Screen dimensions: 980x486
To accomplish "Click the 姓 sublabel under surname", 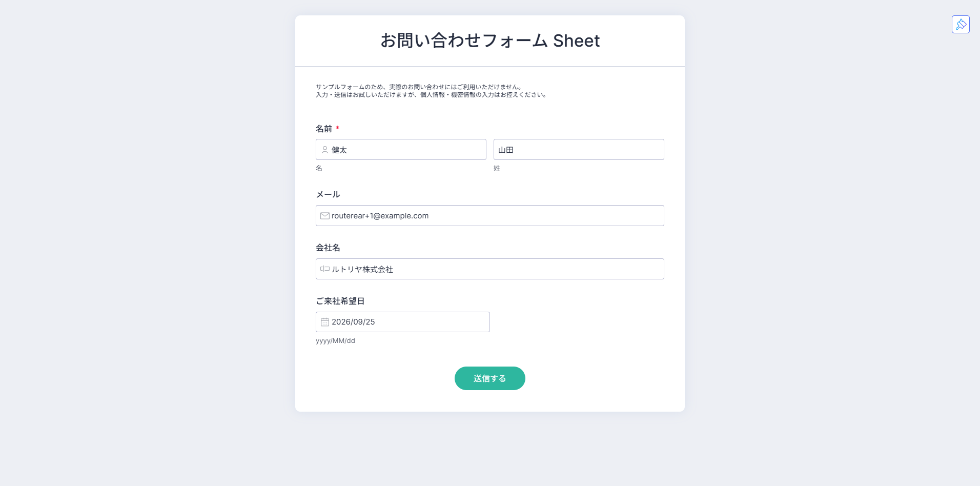I will point(497,168).
